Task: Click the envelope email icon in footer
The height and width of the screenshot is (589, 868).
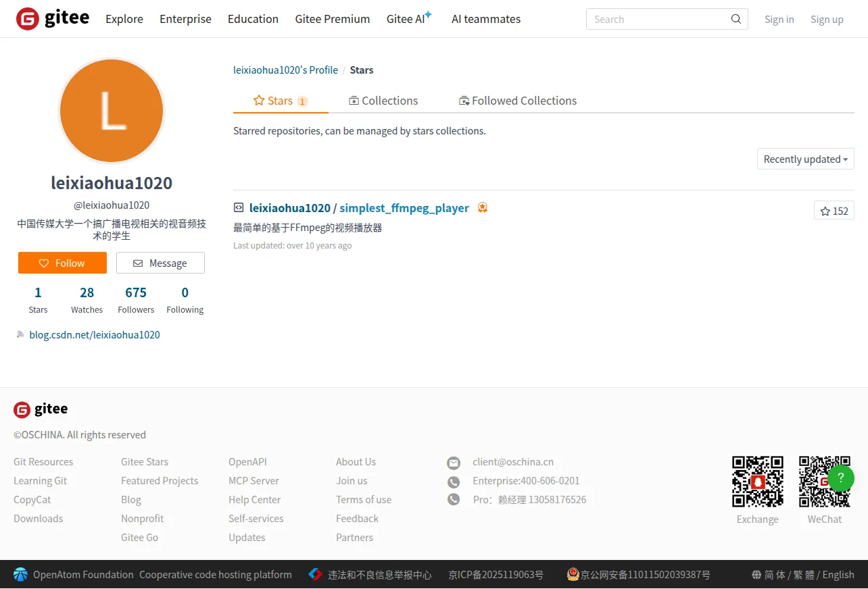Action: (x=454, y=463)
